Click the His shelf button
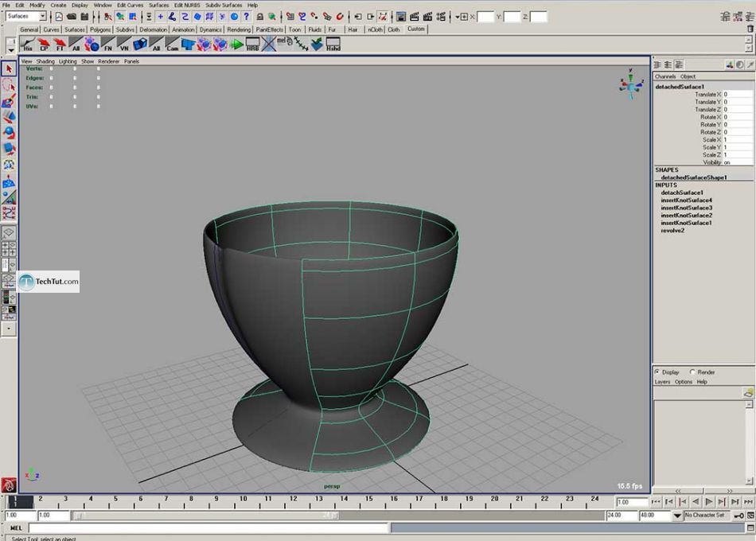Viewport: 756px width, 541px height. click(x=28, y=45)
